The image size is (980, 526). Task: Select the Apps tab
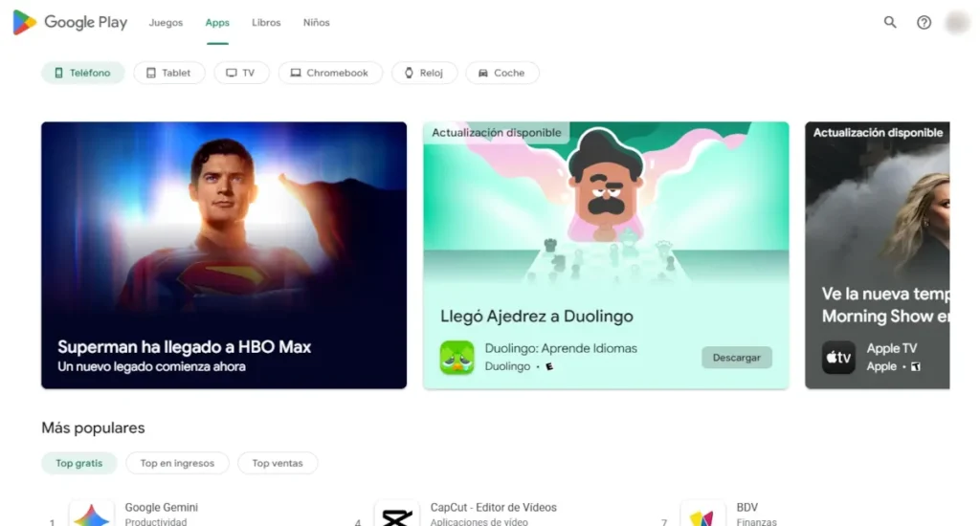pos(217,23)
